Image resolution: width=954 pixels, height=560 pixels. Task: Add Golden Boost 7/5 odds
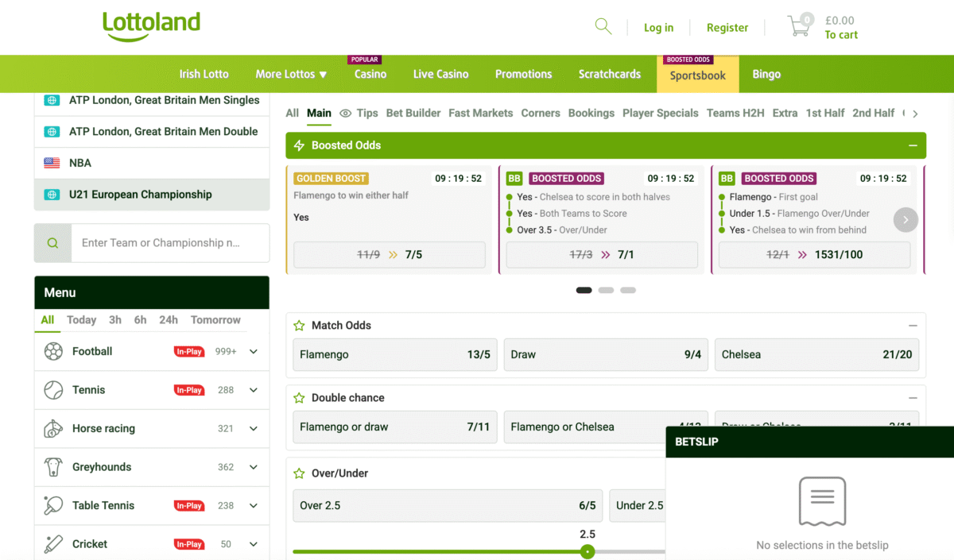[390, 255]
